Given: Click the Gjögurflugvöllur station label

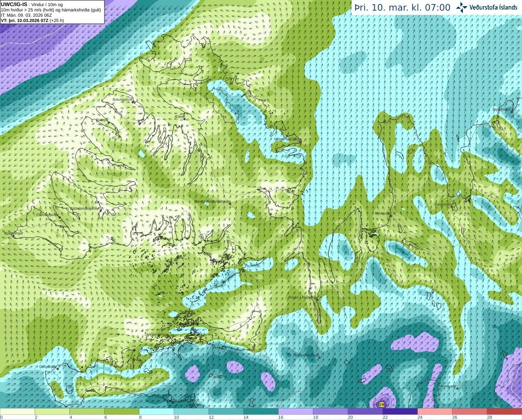Looking at the screenshot, I should coord(288,139).
